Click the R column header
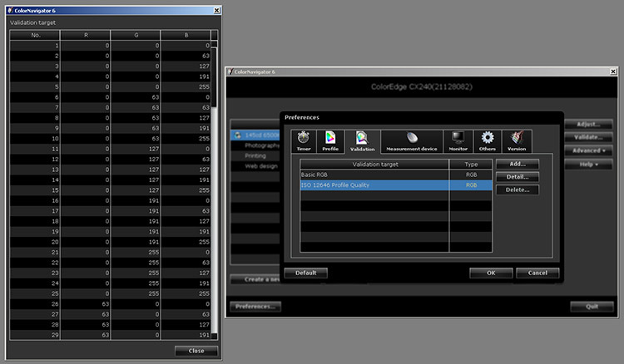Screen dimensions: 624x364 pos(86,35)
